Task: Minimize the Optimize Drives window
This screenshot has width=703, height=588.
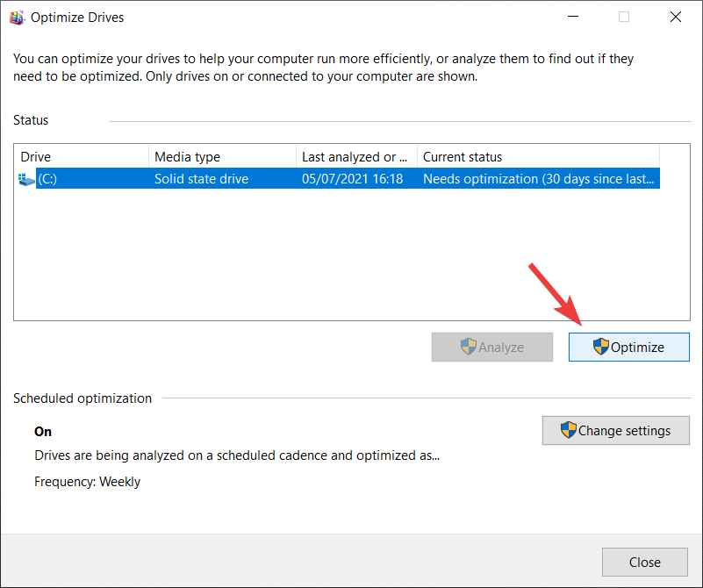Action: coord(572,17)
